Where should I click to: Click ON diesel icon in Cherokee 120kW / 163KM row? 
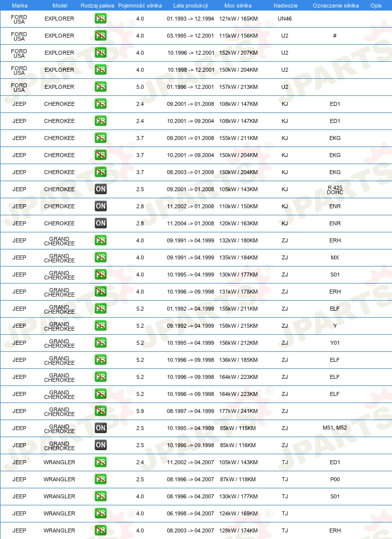(101, 223)
